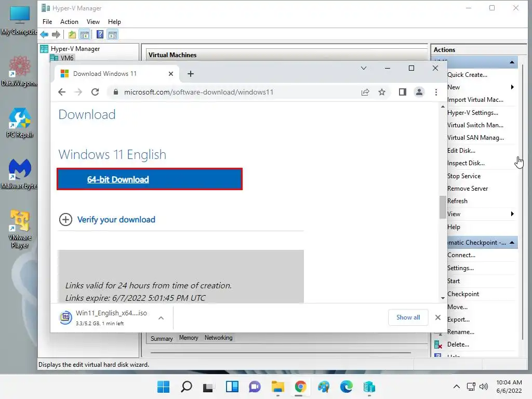Click Hyper-V Settings in Actions pane
This screenshot has width=532, height=399.
473,113
